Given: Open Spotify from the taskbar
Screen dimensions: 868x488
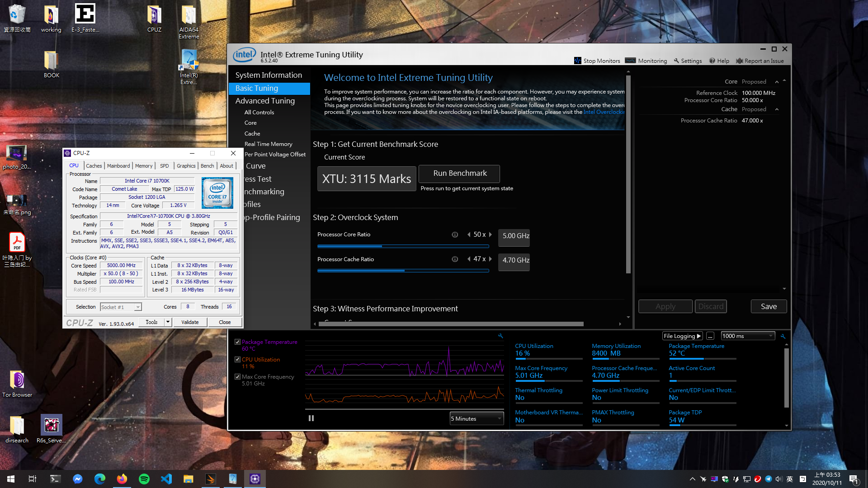Looking at the screenshot, I should [x=144, y=479].
